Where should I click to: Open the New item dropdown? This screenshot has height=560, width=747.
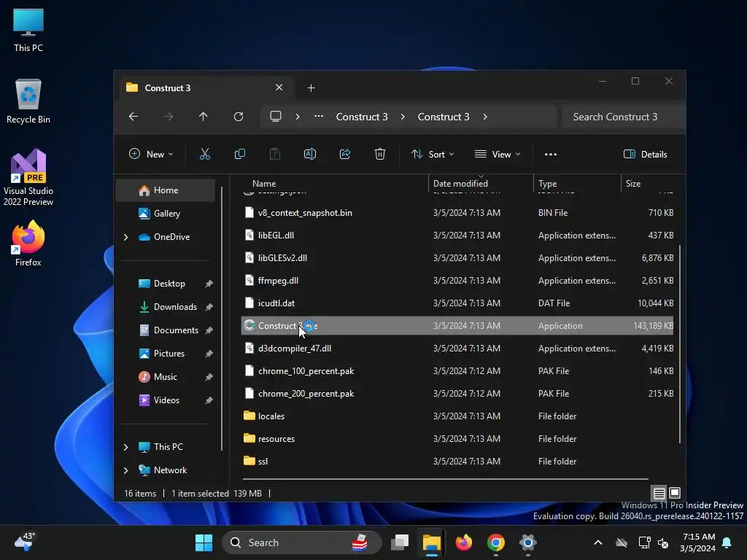coord(151,154)
